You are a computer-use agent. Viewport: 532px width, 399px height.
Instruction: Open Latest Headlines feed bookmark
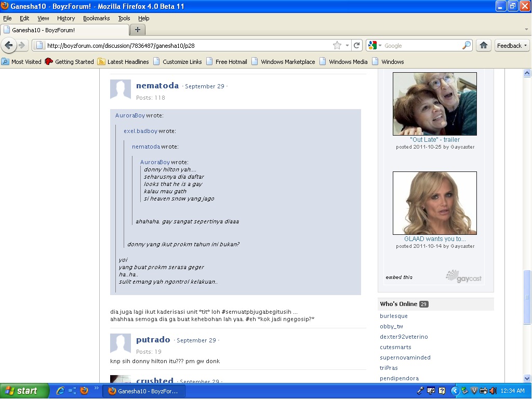pos(123,62)
